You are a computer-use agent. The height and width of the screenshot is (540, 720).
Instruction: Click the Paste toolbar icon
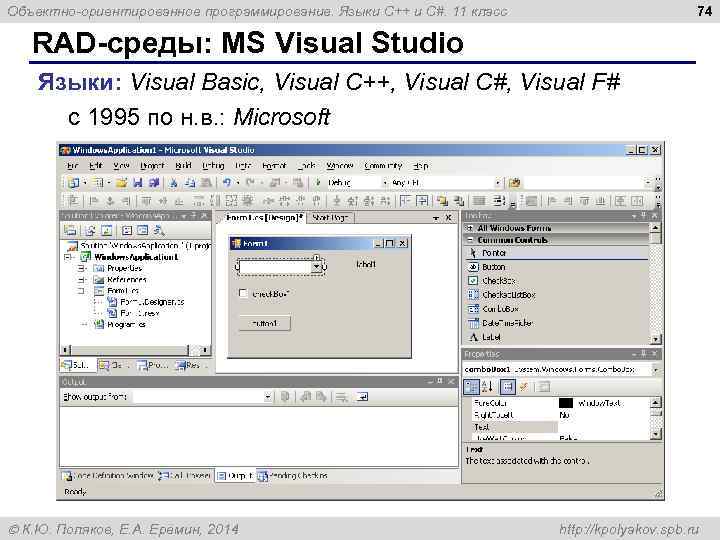click(x=206, y=183)
